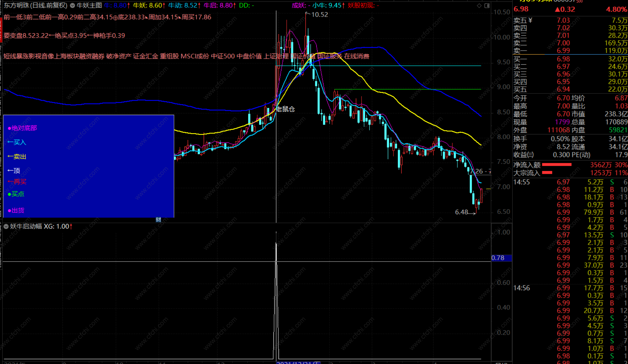Click the highlighted date on time axis
The height and width of the screenshot is (364, 628).
(x=298, y=362)
